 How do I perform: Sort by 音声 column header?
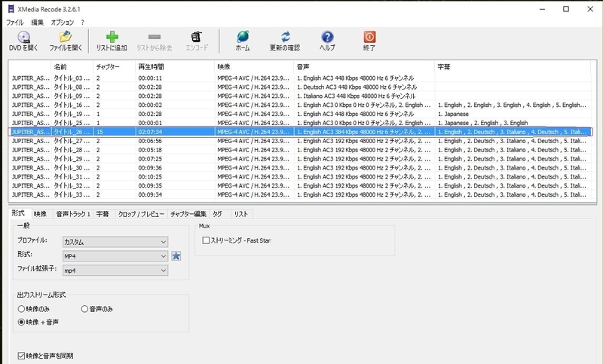pos(364,67)
